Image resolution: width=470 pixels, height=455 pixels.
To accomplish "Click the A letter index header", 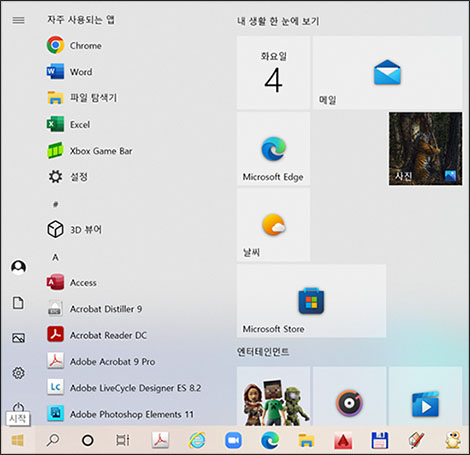I will (55, 257).
